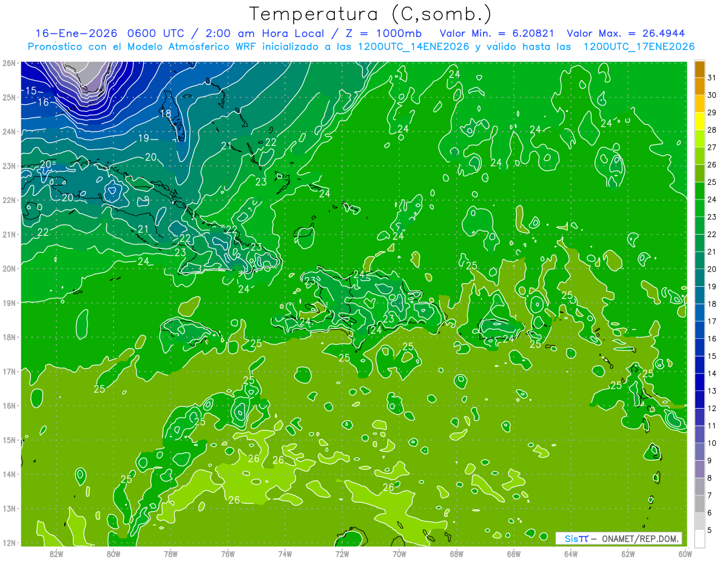Pick the white swatch below colorbar label 5
Viewport: 728px width, 562px height.
click(x=699, y=538)
